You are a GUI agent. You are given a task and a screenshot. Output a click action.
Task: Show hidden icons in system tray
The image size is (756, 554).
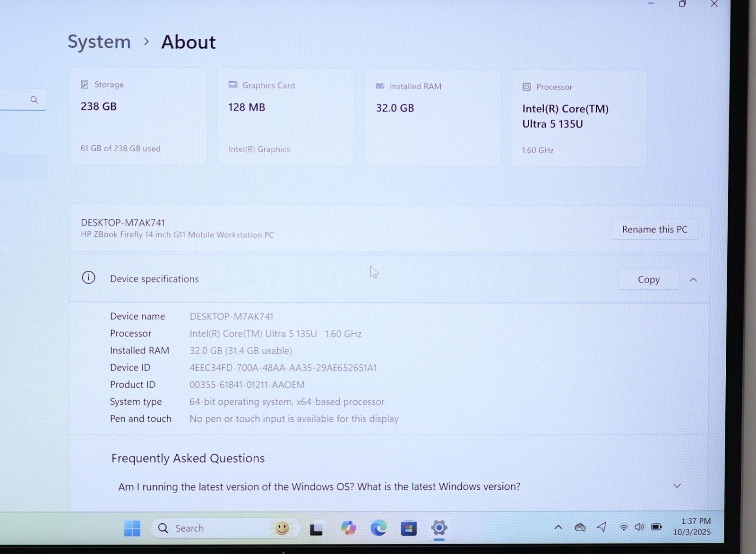tap(558, 527)
